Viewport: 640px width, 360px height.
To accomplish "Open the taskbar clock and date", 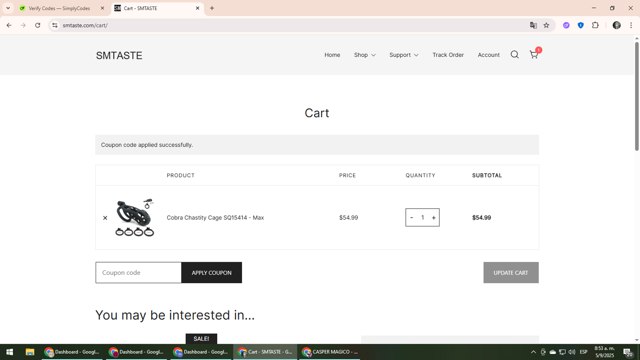I will pyautogui.click(x=604, y=352).
